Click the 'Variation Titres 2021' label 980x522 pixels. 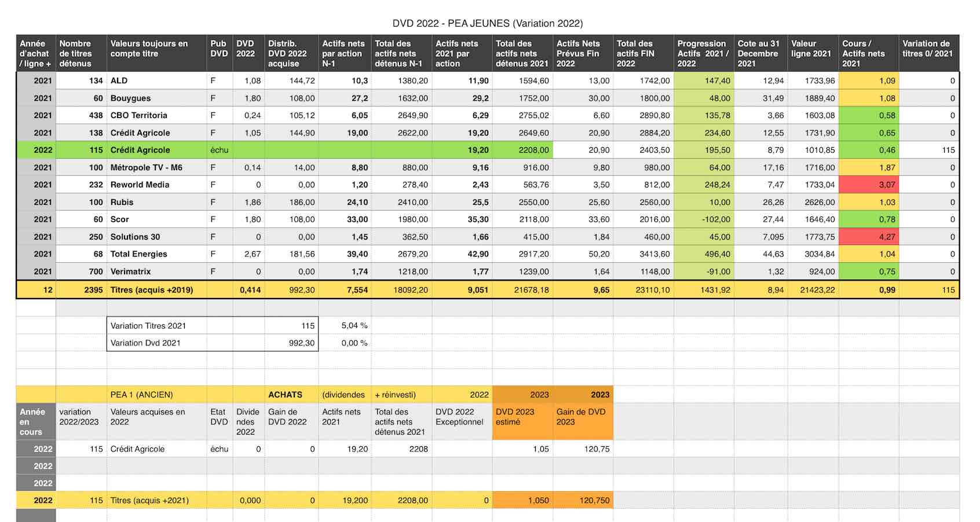(x=156, y=326)
